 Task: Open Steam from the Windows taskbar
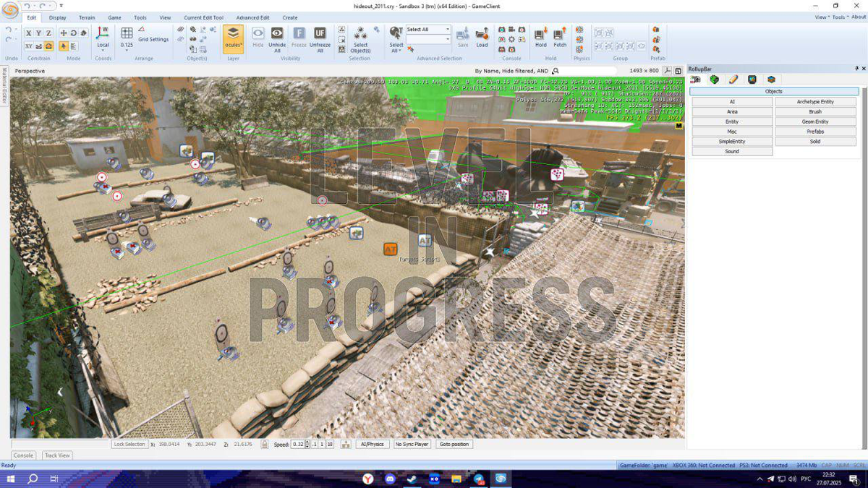[412, 479]
